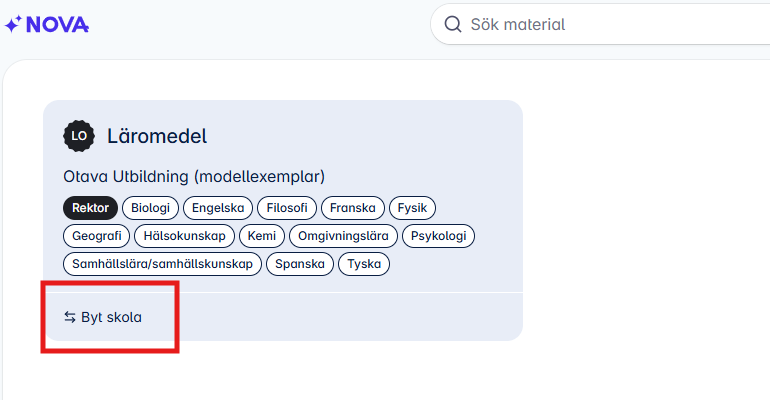770x400 pixels.
Task: Pick the Geografi subject chip
Action: pos(97,236)
